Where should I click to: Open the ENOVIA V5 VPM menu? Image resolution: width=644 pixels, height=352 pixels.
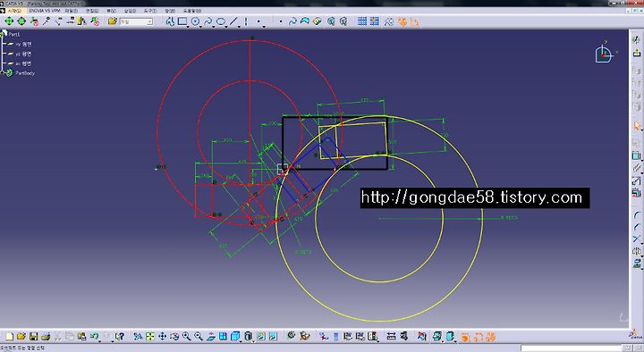pos(45,11)
